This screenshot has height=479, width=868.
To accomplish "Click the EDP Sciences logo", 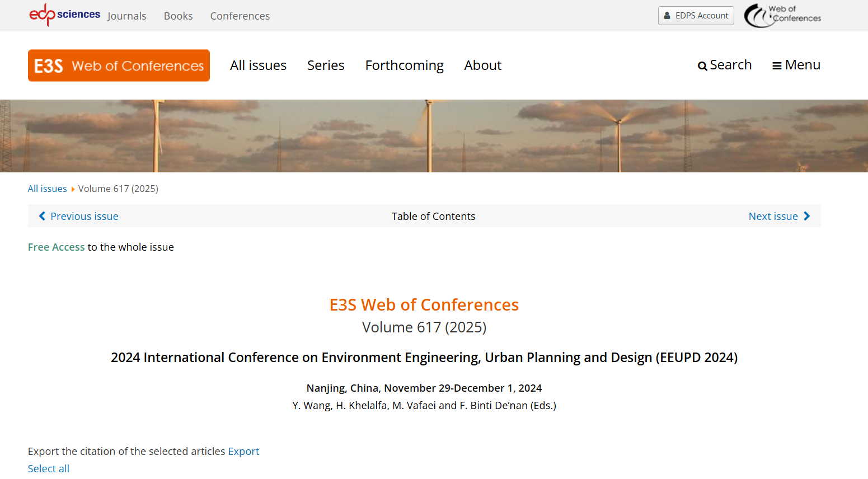I will tap(64, 15).
